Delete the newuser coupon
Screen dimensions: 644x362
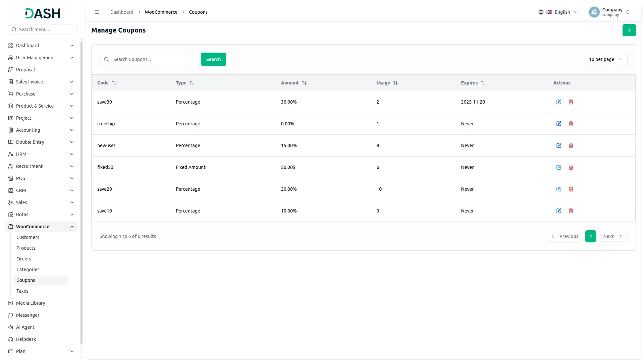(571, 145)
